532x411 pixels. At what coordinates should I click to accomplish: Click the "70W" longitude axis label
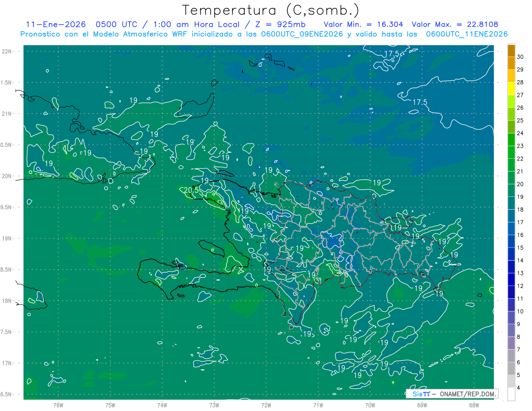370,405
